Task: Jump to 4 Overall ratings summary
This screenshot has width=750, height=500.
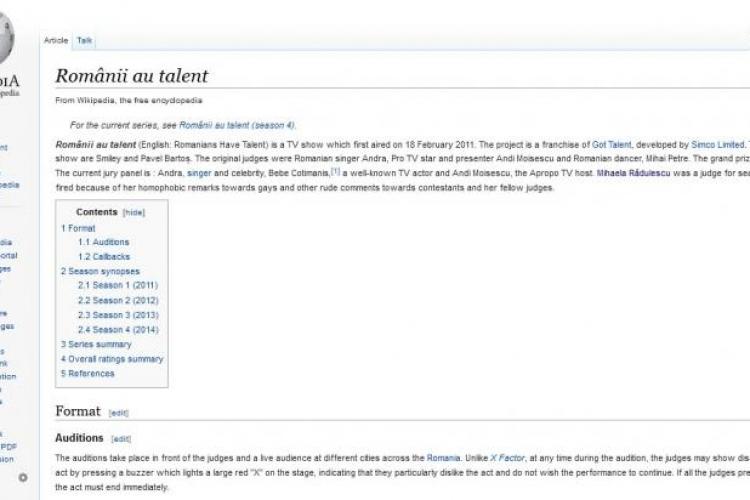Action: tap(111, 359)
